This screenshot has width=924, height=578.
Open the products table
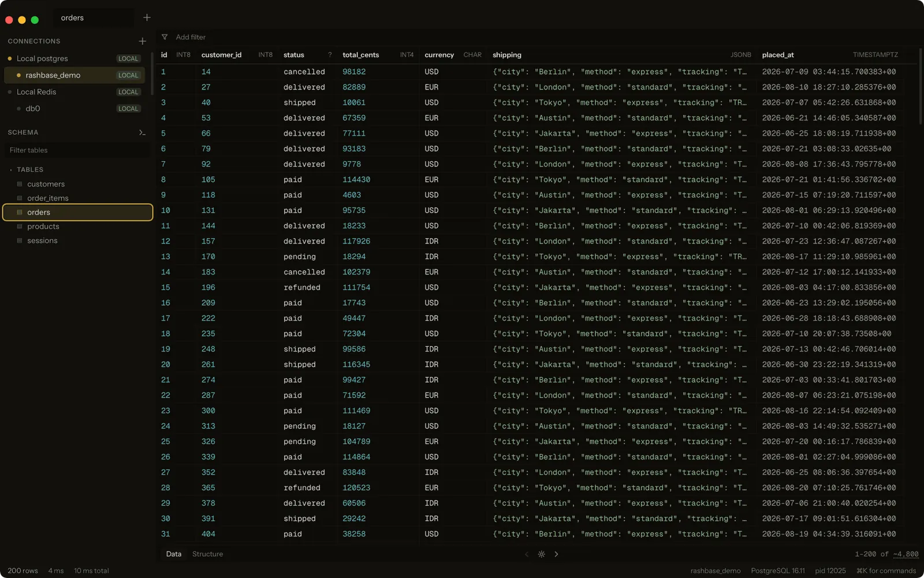click(77, 227)
